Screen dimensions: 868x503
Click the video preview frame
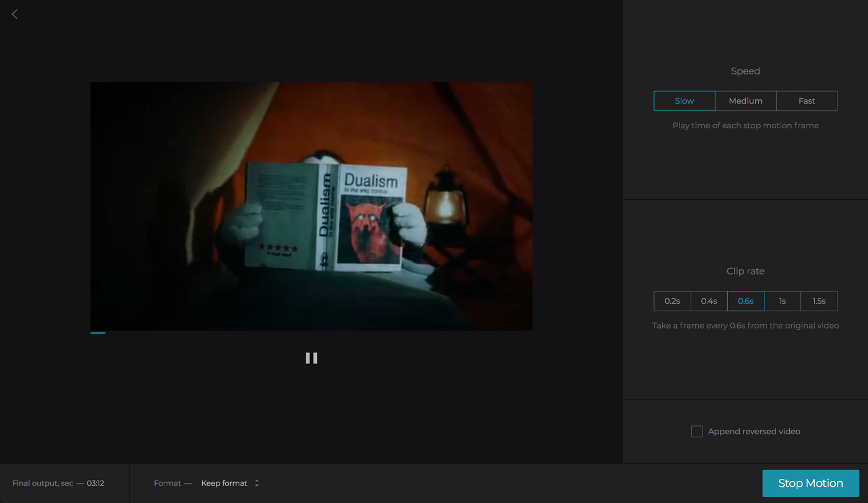tap(311, 206)
